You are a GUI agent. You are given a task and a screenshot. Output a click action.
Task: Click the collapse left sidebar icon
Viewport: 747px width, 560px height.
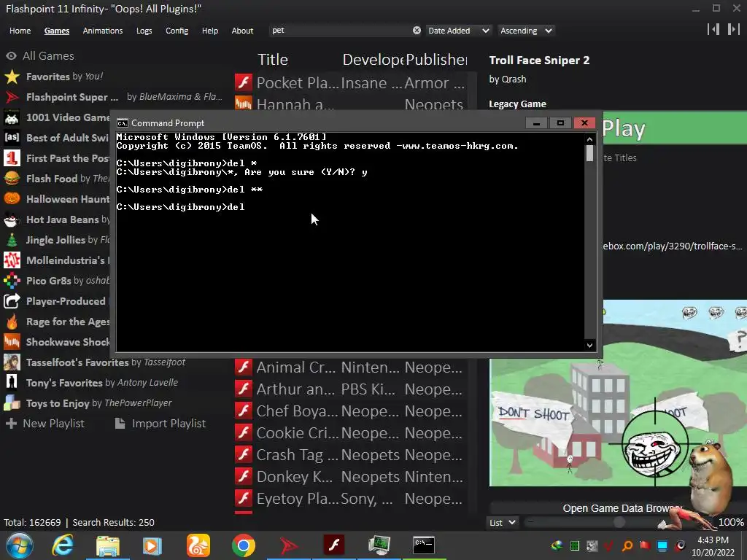click(713, 29)
